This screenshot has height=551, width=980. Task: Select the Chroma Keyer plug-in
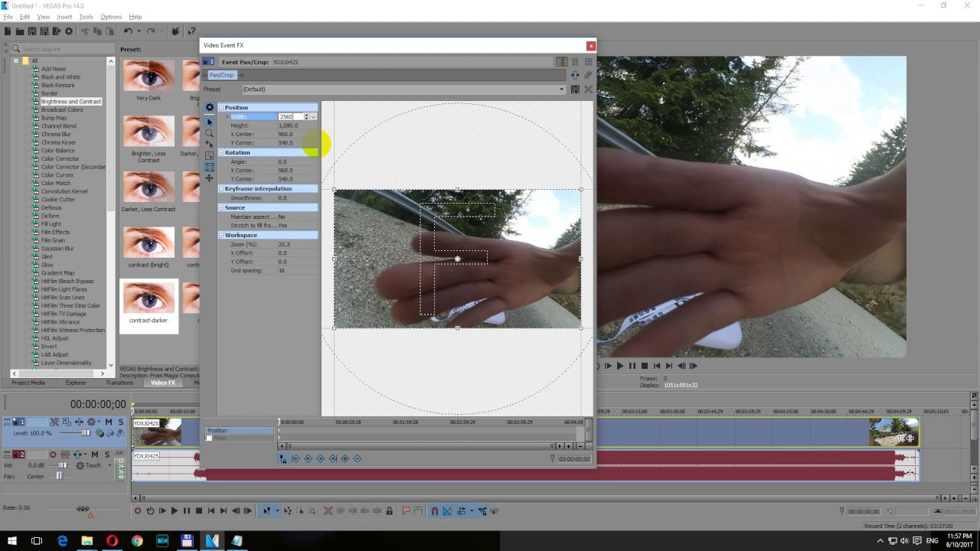tap(59, 142)
